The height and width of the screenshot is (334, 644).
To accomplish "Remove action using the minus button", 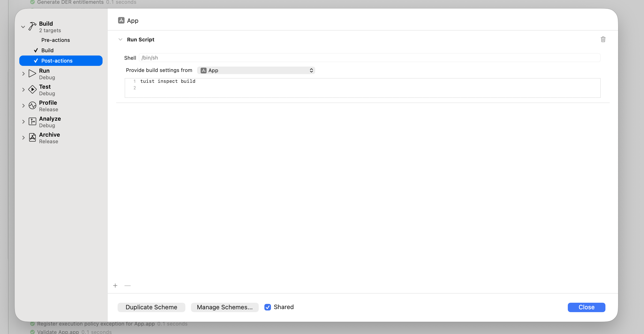I will click(x=127, y=286).
